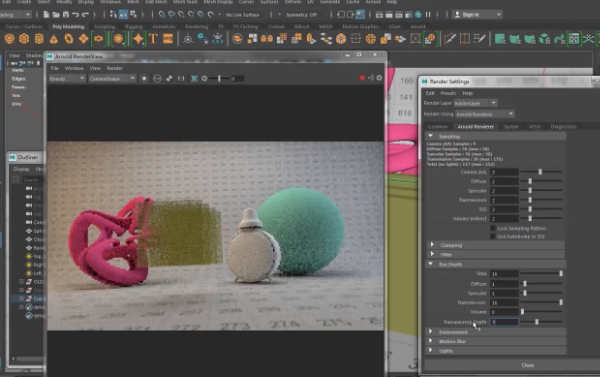Collapse the Ray Depth section
Screen dimensions: 600x377
[430, 264]
